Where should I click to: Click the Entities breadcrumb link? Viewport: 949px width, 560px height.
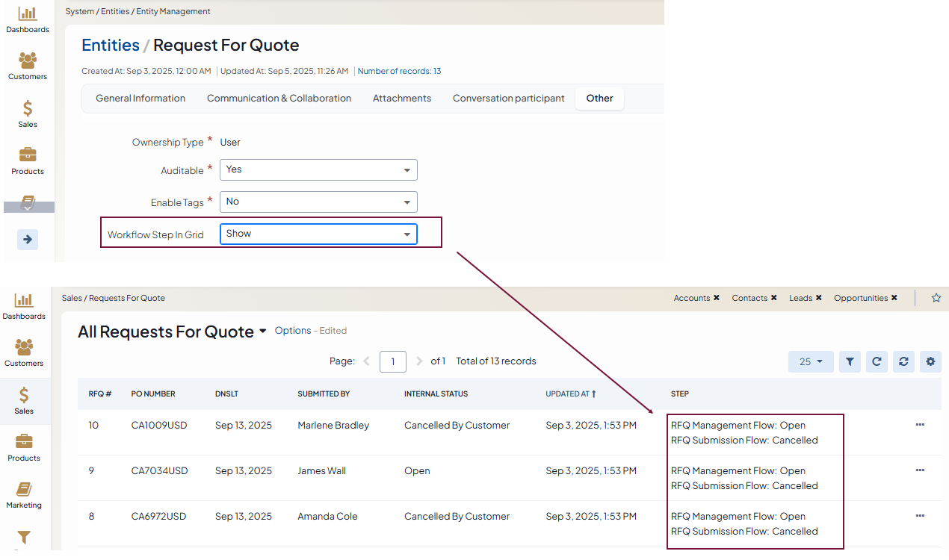tap(111, 46)
